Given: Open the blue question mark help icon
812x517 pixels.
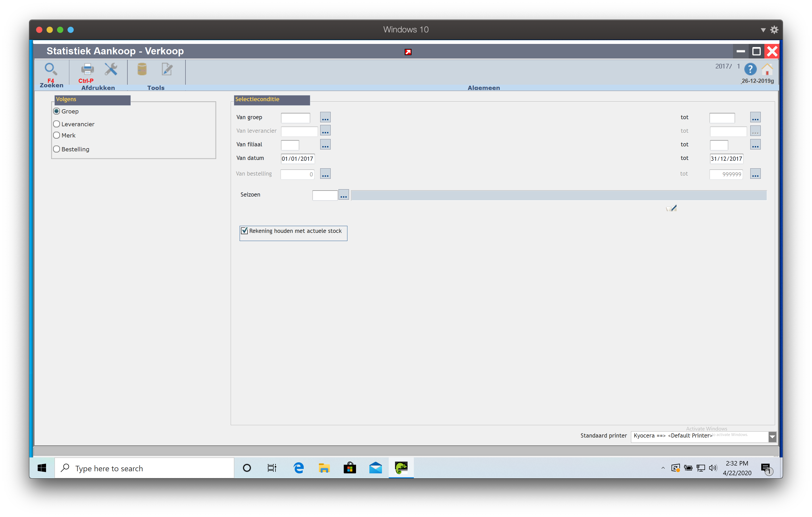Looking at the screenshot, I should [750, 70].
